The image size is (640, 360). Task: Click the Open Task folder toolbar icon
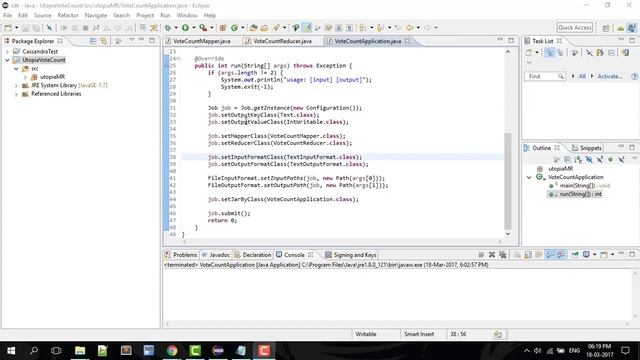click(264, 28)
